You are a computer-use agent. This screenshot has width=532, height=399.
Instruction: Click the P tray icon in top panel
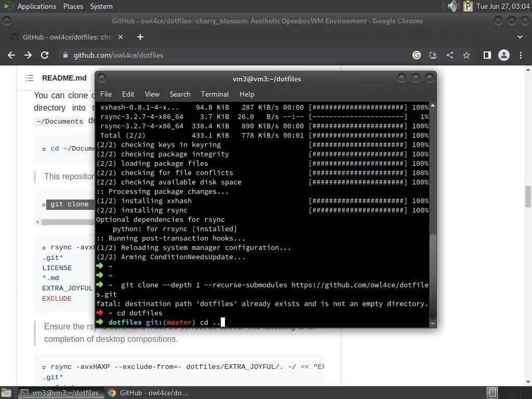468,6
